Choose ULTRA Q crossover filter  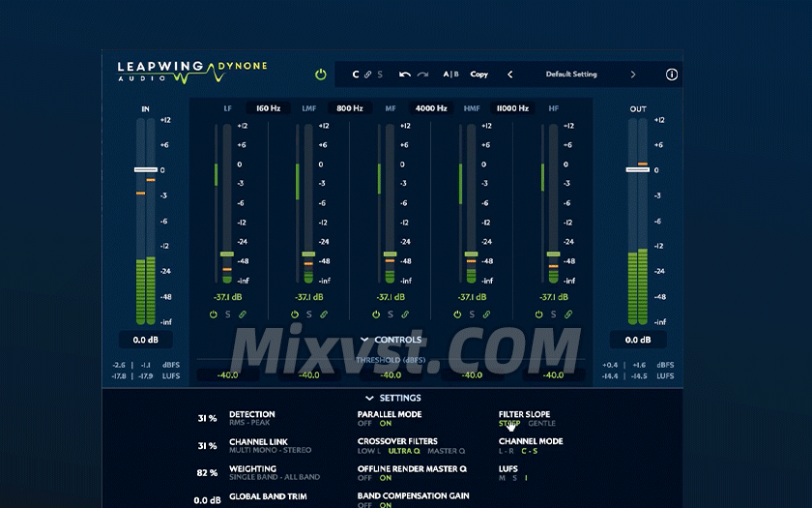point(404,451)
